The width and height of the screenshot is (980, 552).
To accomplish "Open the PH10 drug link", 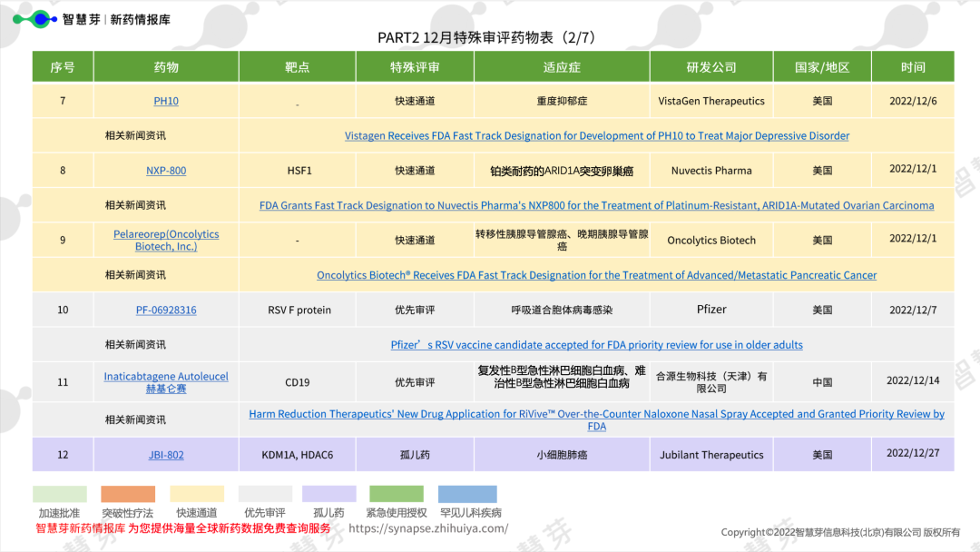I will (166, 101).
